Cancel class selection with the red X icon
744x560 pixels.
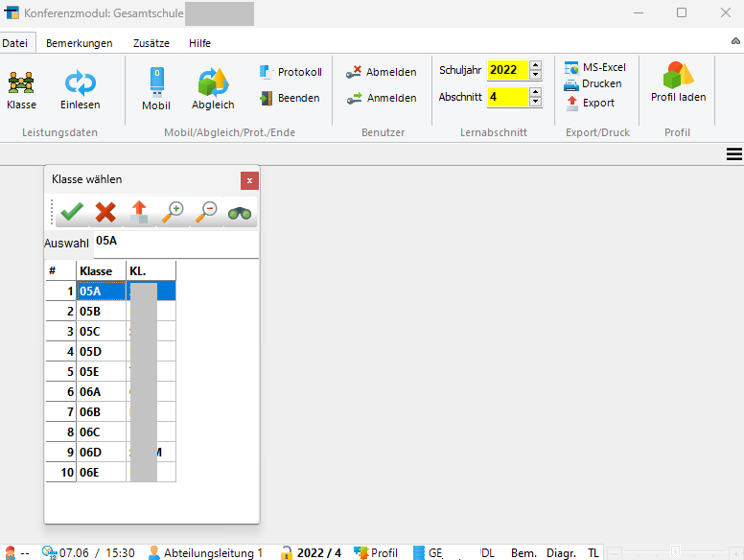[x=105, y=212]
